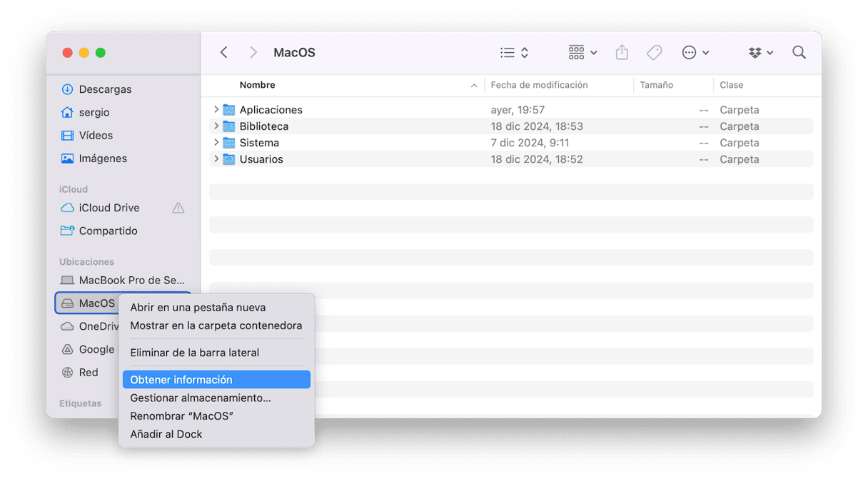The image size is (868, 479).
Task: Click date "18 dic 2024, 18:52"
Action: [537, 159]
